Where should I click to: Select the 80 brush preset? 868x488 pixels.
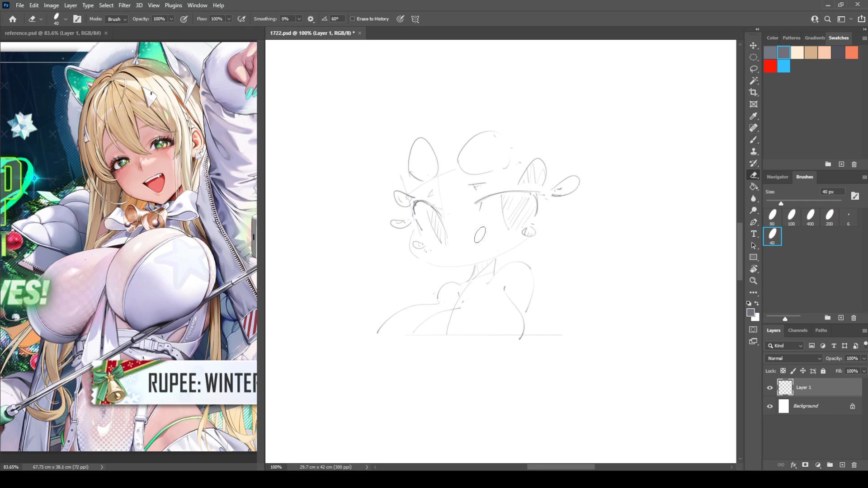(772, 217)
